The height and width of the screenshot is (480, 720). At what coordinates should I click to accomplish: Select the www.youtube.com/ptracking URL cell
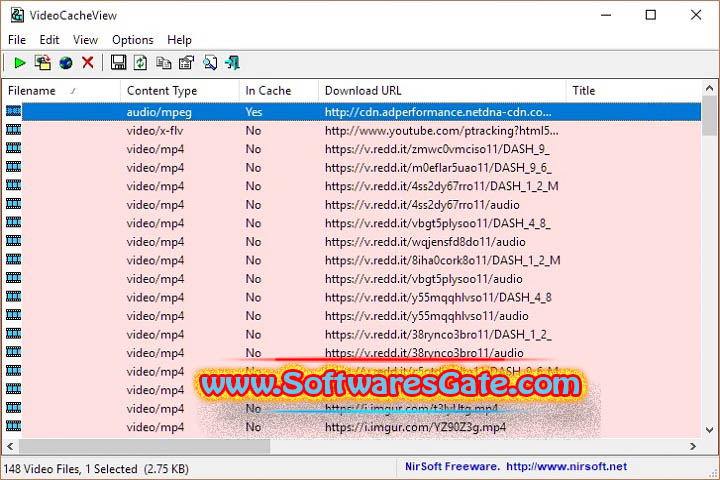click(x=442, y=131)
